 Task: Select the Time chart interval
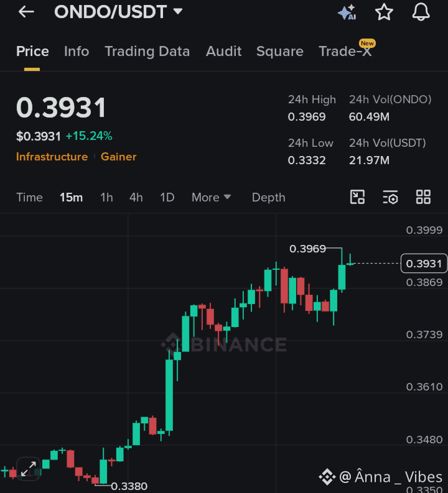pos(29,198)
